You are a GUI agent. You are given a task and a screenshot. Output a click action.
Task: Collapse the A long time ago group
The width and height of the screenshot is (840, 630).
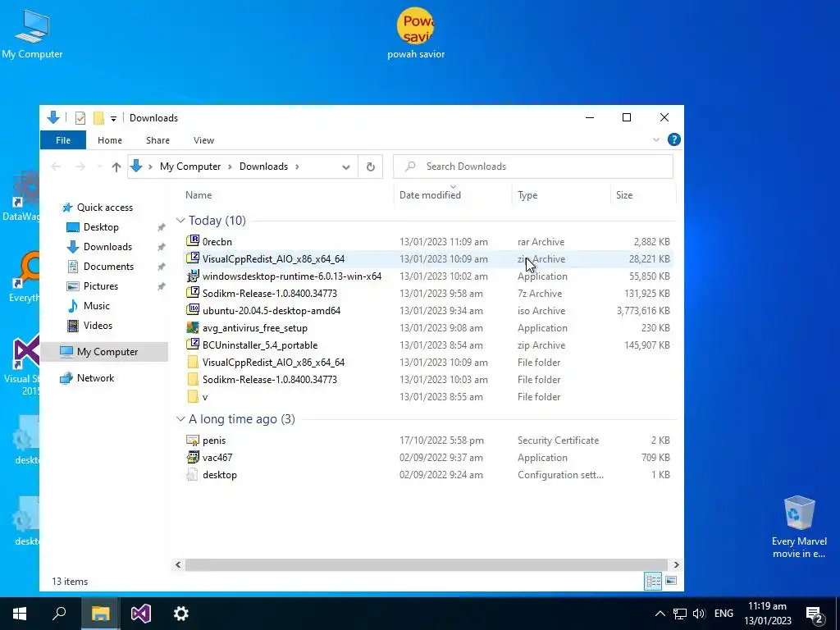(x=180, y=419)
